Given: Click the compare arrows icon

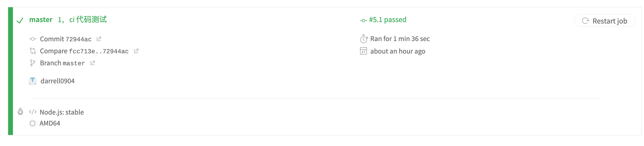Looking at the screenshot, I should [33, 51].
